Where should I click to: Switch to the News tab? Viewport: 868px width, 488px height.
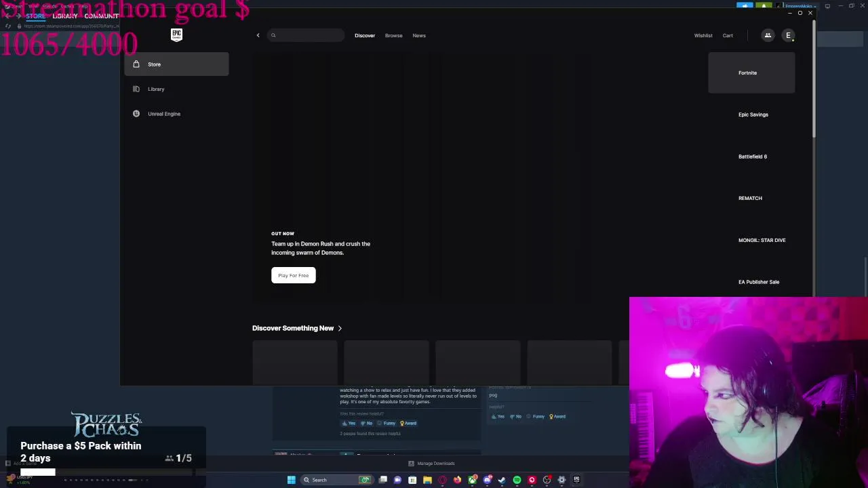(419, 35)
